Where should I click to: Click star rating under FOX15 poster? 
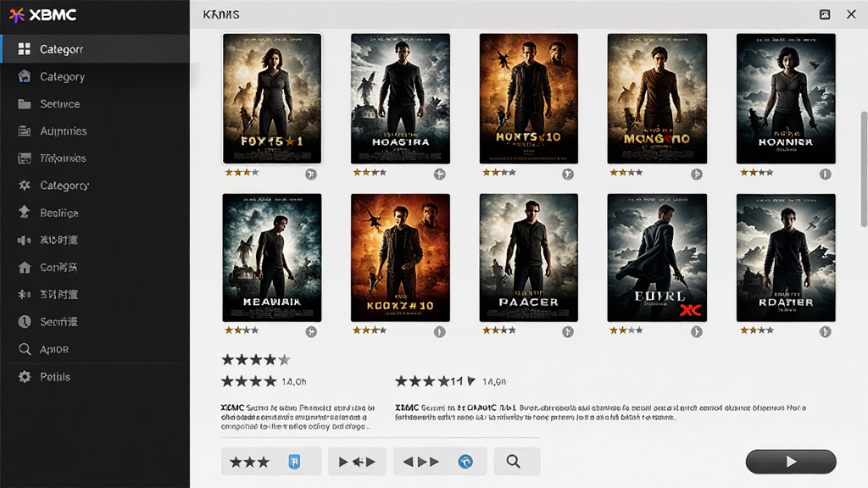(242, 173)
